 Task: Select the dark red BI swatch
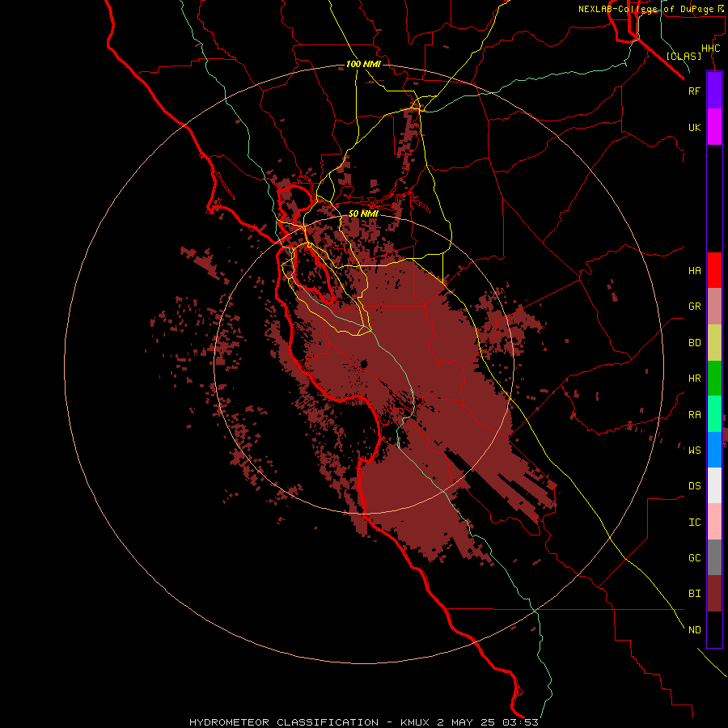click(x=714, y=594)
